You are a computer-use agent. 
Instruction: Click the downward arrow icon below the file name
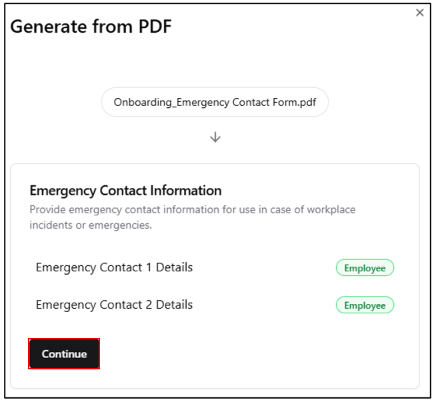215,137
